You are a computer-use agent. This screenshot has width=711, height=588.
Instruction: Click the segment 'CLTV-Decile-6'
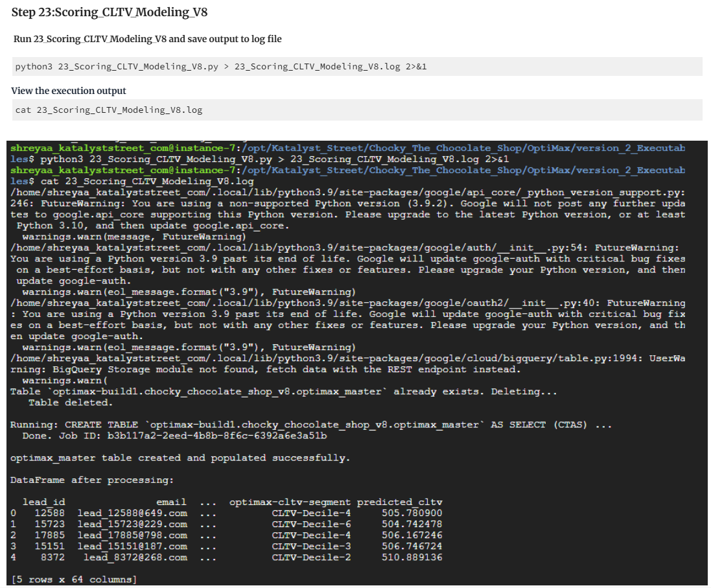click(x=311, y=524)
